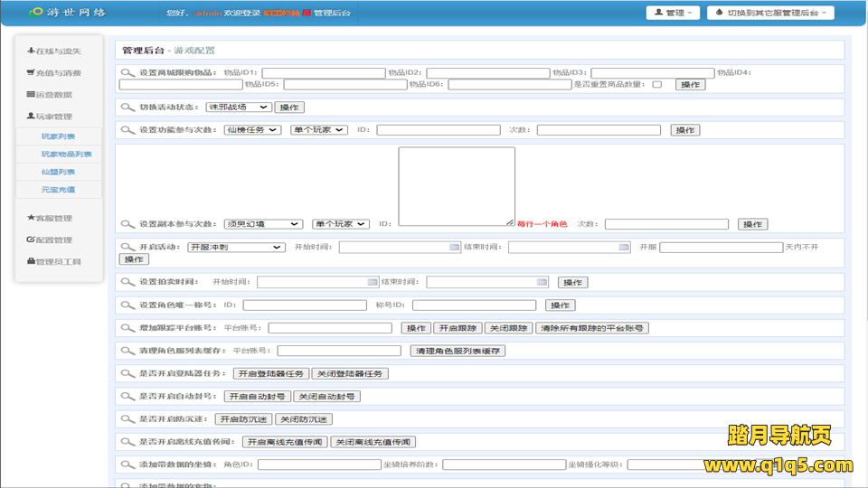Open 元宝充值 in the sidebar
868x488 pixels.
click(59, 190)
